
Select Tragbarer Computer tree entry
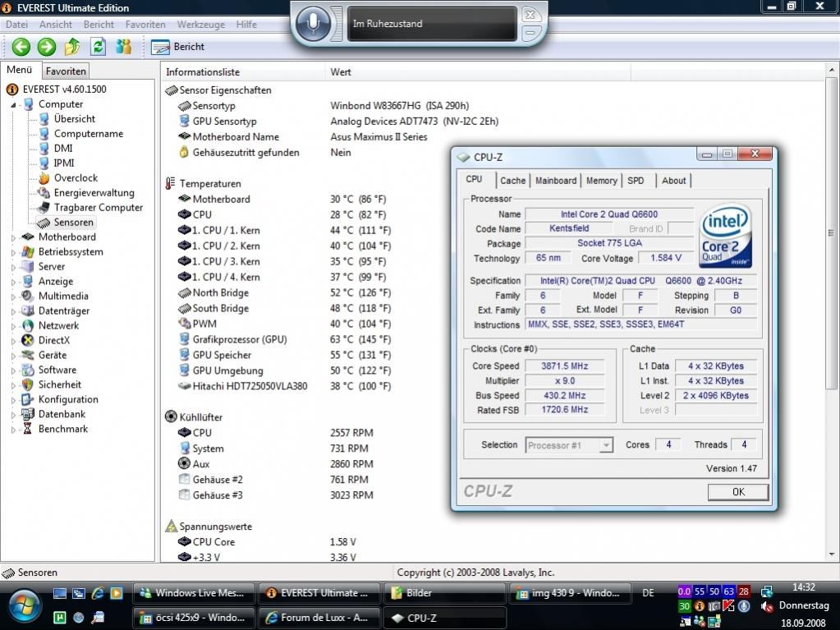tap(98, 207)
